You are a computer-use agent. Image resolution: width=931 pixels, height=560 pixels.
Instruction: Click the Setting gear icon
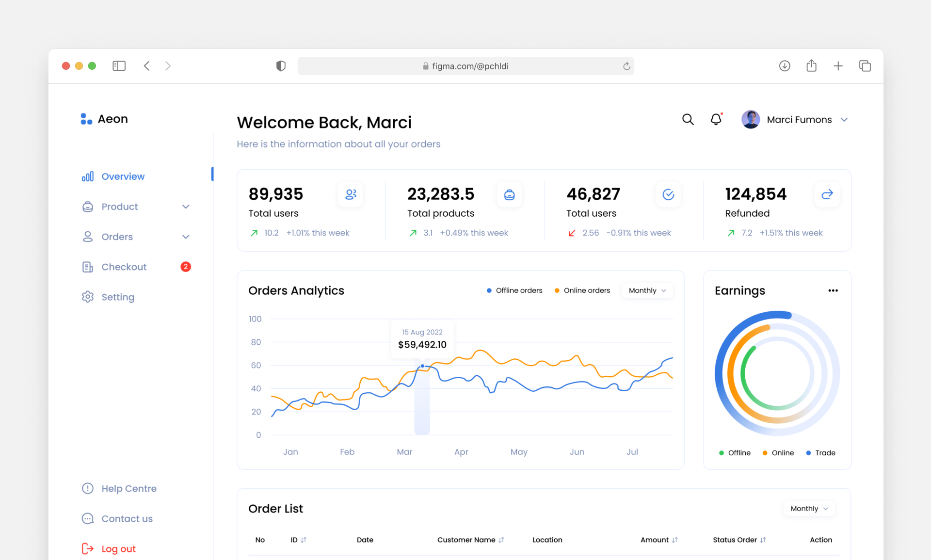[x=87, y=297]
